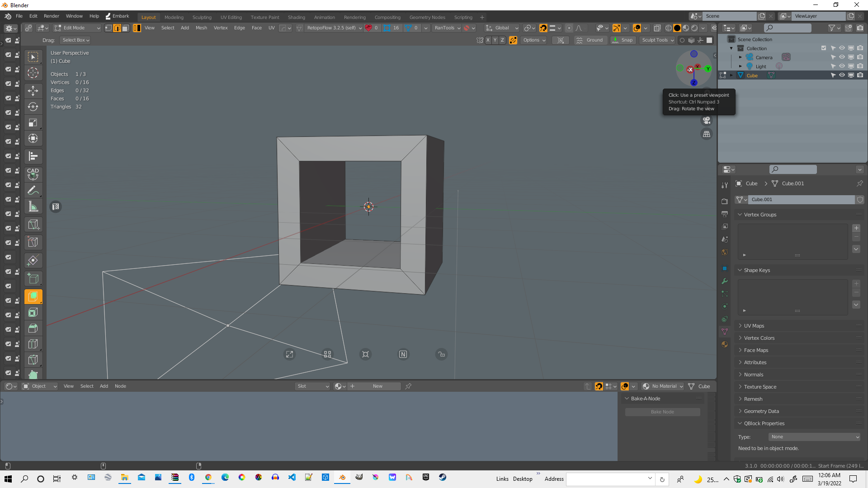Screen dimensions: 868x488
Task: Enable vertex select mode
Action: [108, 28]
